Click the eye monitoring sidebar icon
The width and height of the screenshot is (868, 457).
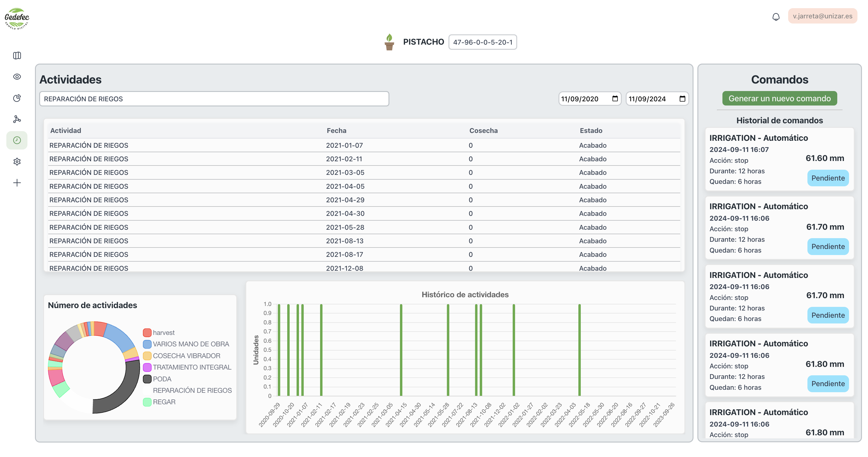pyautogui.click(x=17, y=77)
